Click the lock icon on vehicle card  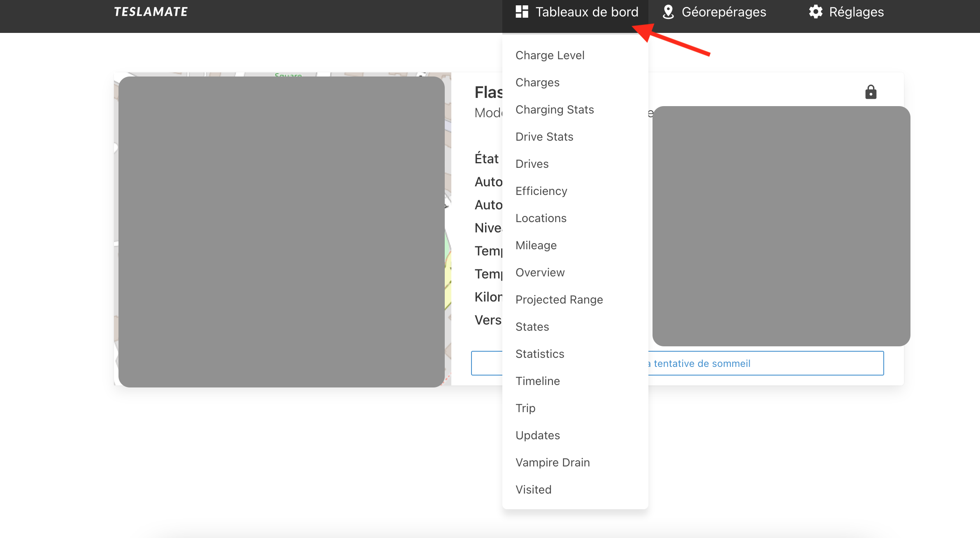871,92
